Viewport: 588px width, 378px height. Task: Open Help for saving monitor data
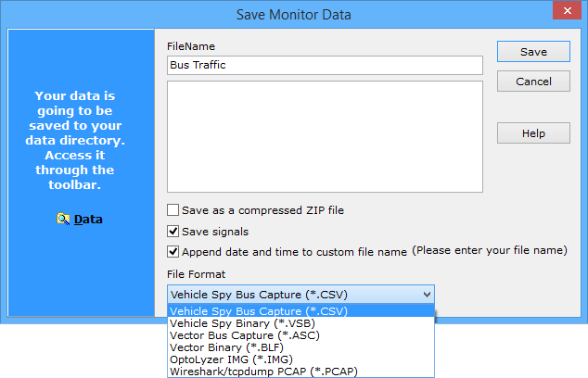click(533, 133)
